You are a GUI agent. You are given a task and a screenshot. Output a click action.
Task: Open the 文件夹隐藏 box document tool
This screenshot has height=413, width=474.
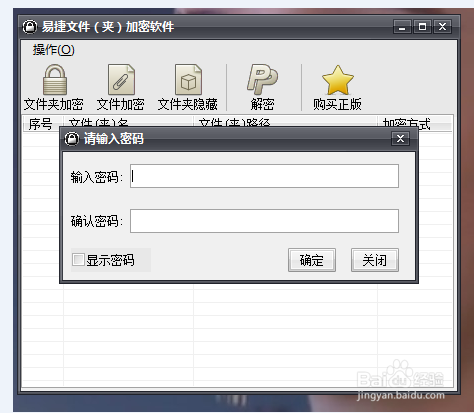tap(188, 80)
